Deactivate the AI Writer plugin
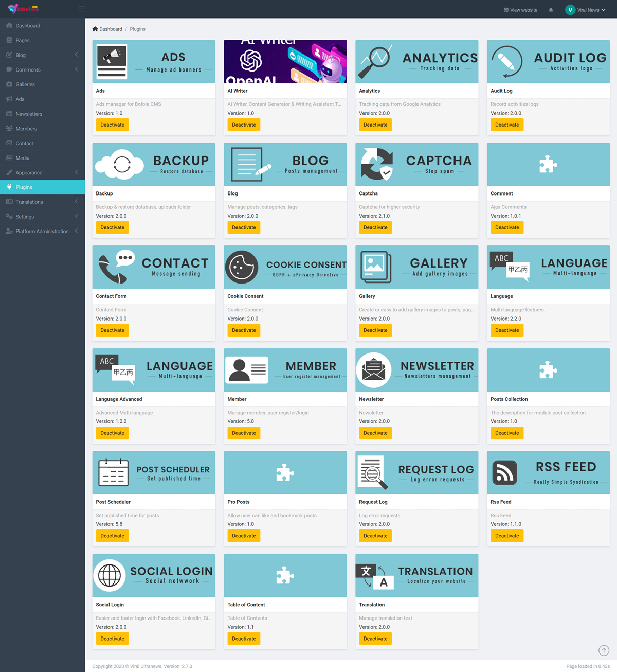 [244, 125]
